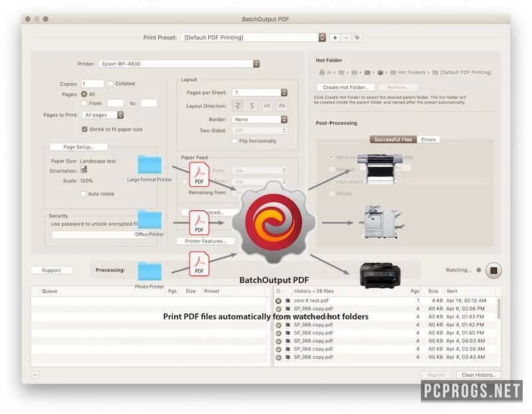Enable the Collated checkbox
Viewport: 532px width, 414px height.
(110, 84)
